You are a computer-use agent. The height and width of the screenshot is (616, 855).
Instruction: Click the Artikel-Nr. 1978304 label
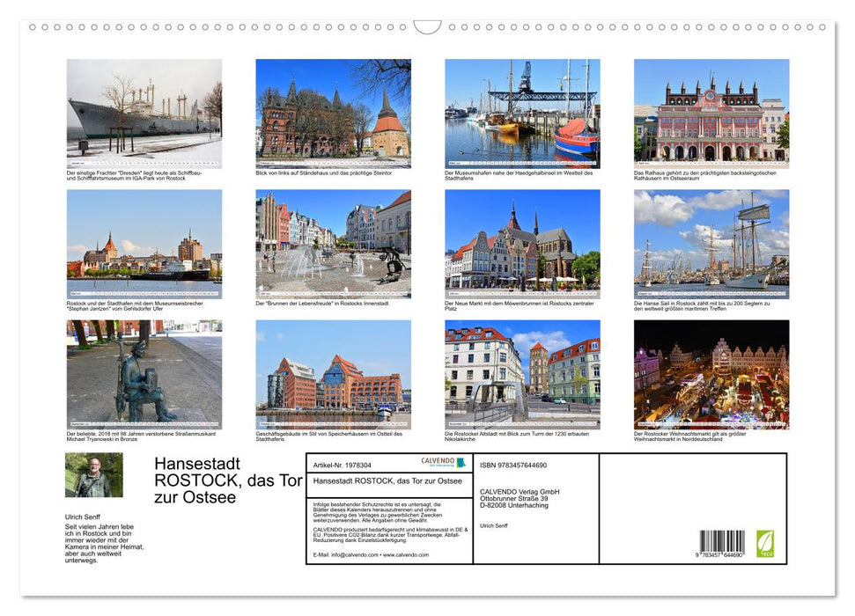[342, 464]
